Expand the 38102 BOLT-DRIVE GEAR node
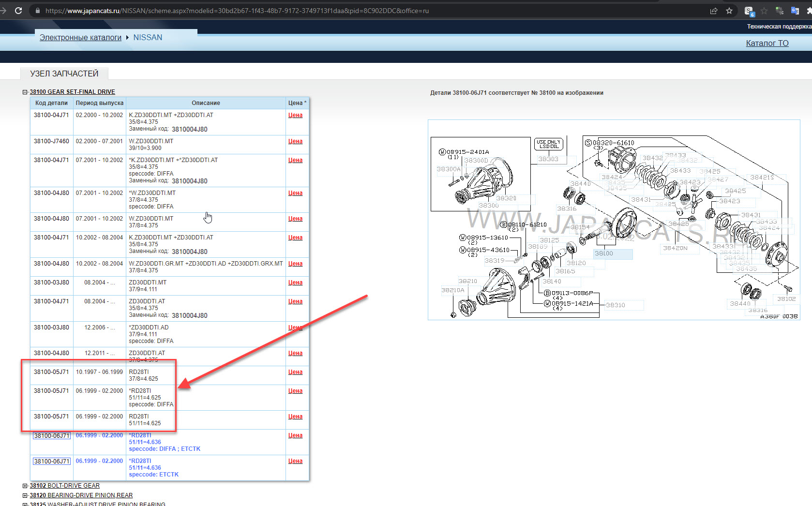This screenshot has width=812, height=506. click(25, 486)
